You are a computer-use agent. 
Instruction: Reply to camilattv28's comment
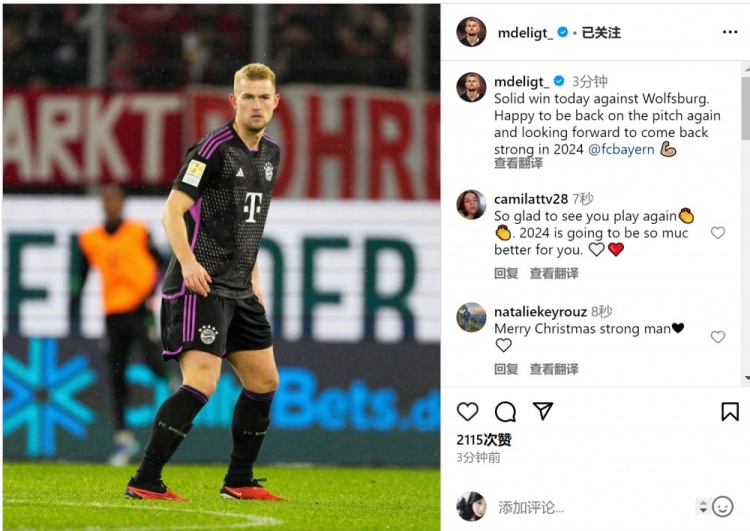pyautogui.click(x=506, y=273)
